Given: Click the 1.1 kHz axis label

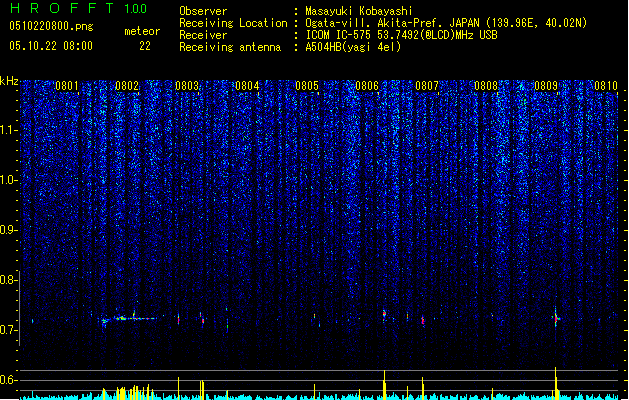Looking at the screenshot, I should (8, 130).
